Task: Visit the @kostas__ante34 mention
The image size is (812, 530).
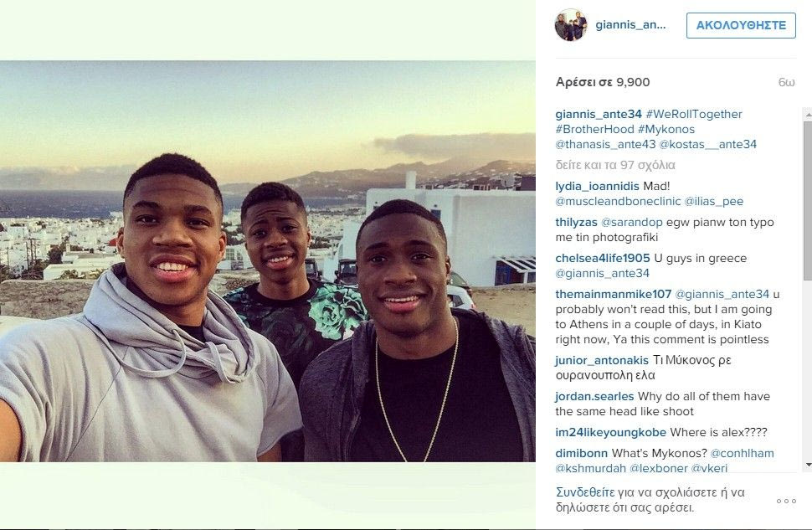Action: pos(708,145)
